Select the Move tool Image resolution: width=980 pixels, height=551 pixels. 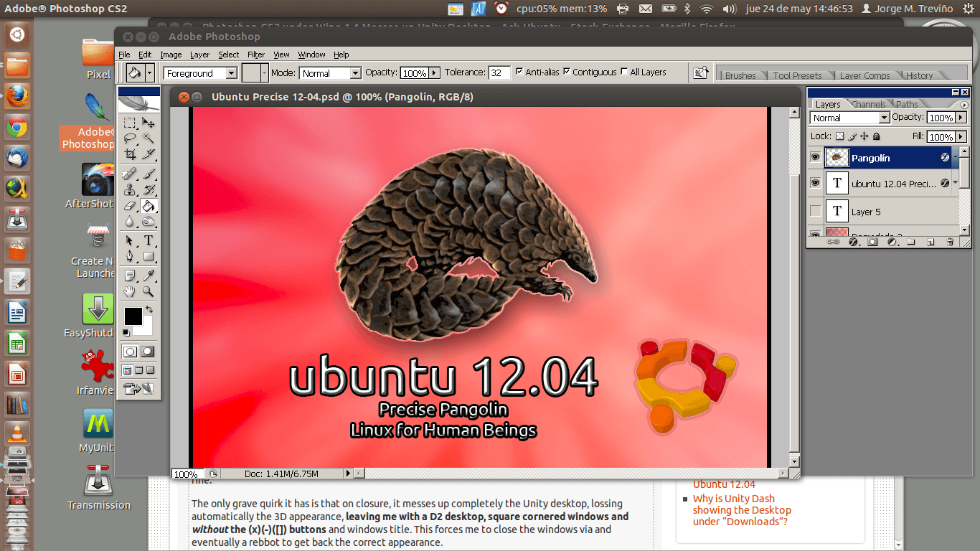point(149,123)
